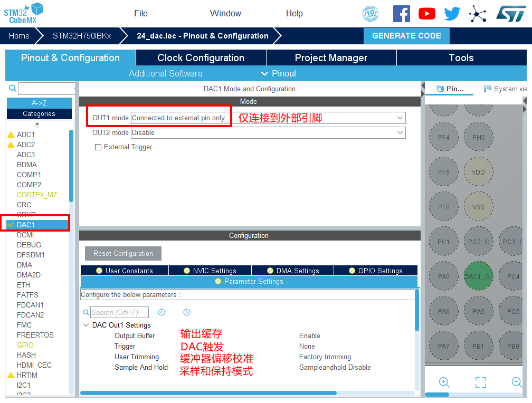This screenshot has height=403, width=532.
Task: Click the ST community network icon
Action: pyautogui.click(x=478, y=14)
